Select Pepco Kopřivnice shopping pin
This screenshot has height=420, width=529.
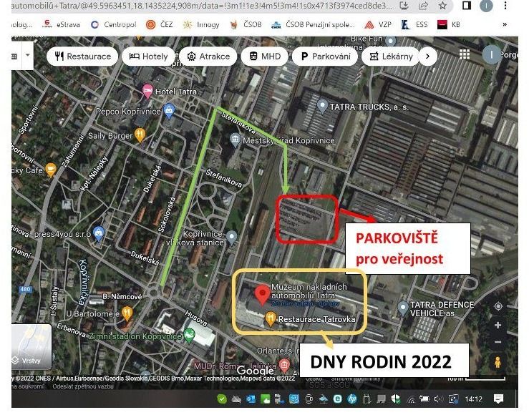(x=169, y=111)
